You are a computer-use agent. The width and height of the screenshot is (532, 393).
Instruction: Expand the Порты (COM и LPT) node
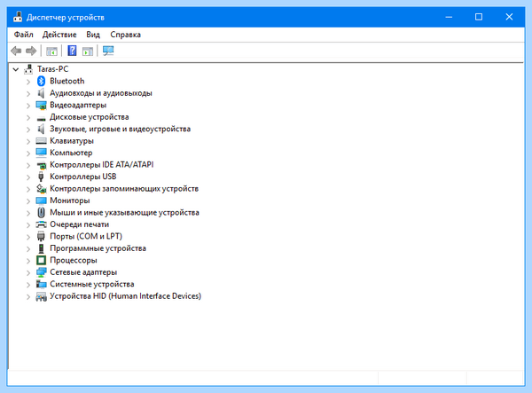click(x=28, y=237)
